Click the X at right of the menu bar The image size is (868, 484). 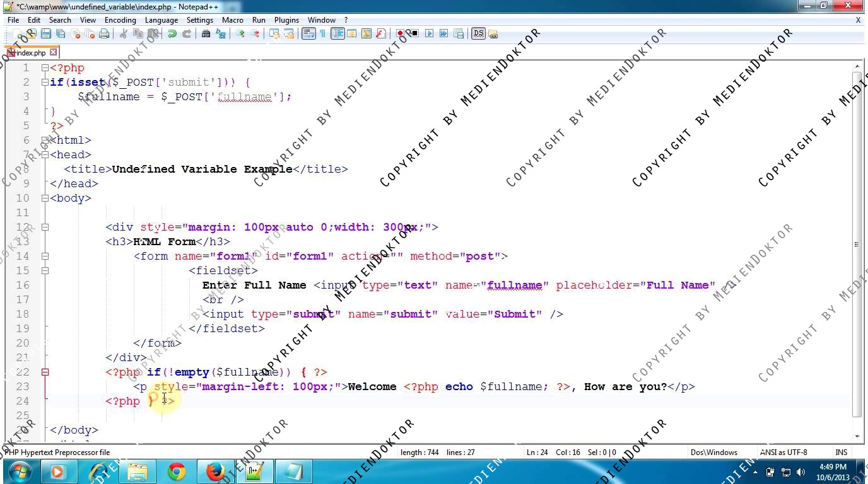tap(858, 20)
